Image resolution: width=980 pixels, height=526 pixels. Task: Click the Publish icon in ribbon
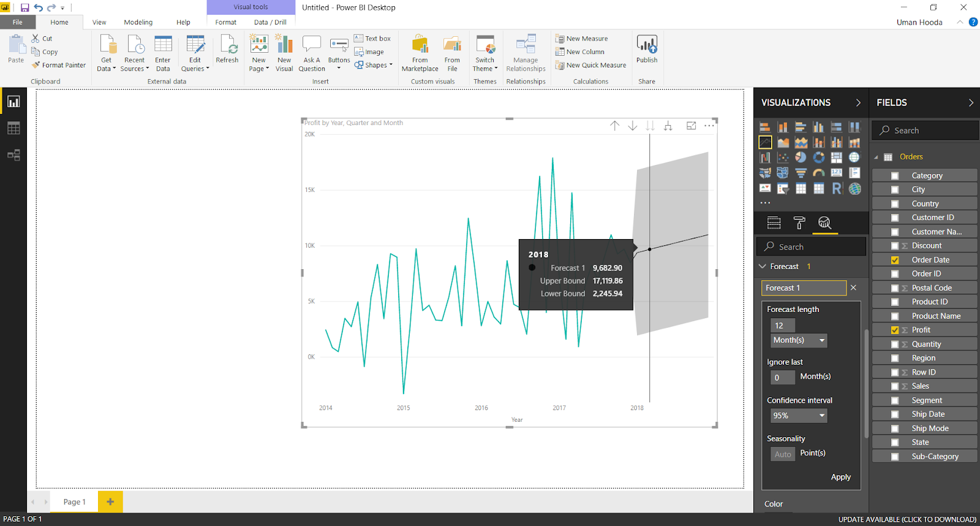pos(647,45)
